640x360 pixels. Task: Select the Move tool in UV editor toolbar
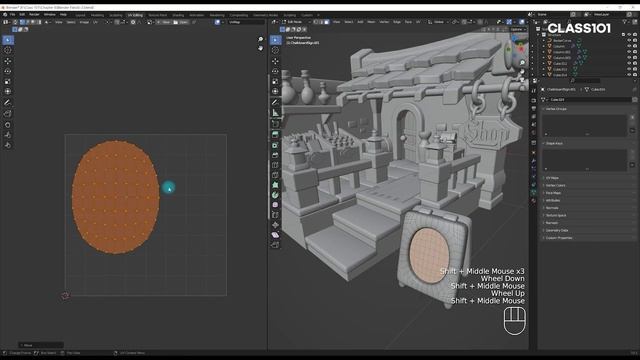click(8, 61)
